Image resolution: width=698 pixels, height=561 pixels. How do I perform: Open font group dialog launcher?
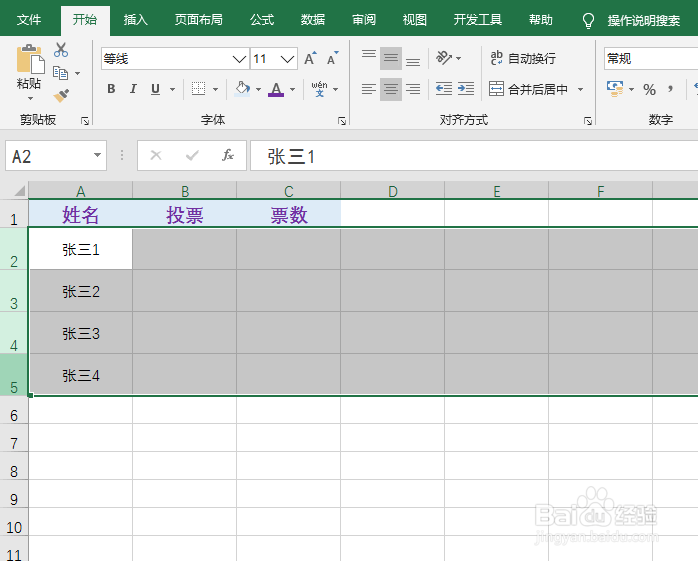(x=342, y=121)
